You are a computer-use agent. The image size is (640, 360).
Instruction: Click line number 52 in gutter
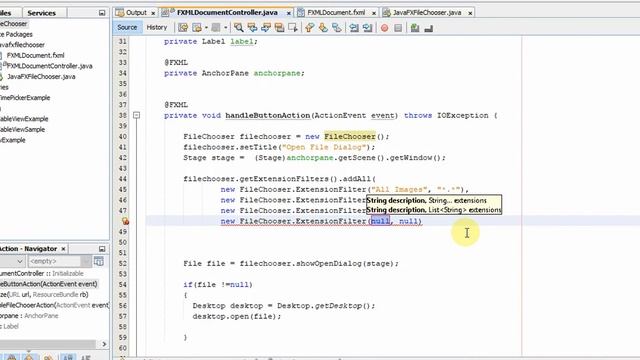122,263
